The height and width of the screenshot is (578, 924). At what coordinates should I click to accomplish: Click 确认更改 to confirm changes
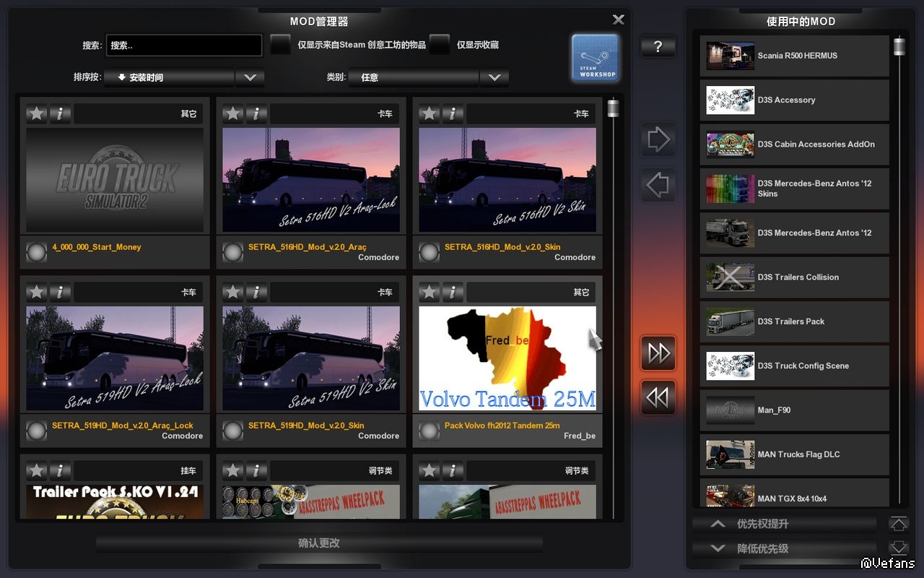319,543
